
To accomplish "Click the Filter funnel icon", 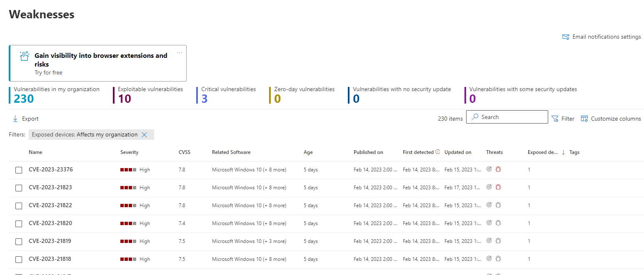I will tap(555, 119).
